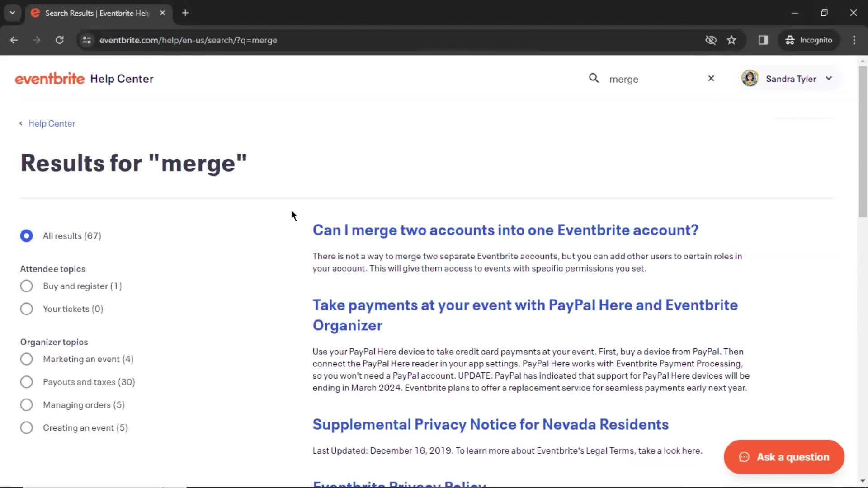Click the scrollbar up arrow

coord(863,61)
